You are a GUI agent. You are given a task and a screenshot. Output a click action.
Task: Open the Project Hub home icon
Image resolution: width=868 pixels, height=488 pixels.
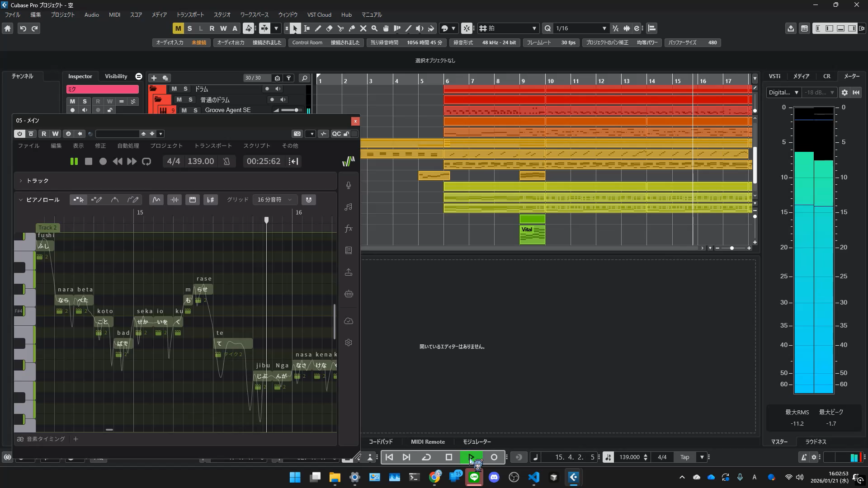pos(8,28)
